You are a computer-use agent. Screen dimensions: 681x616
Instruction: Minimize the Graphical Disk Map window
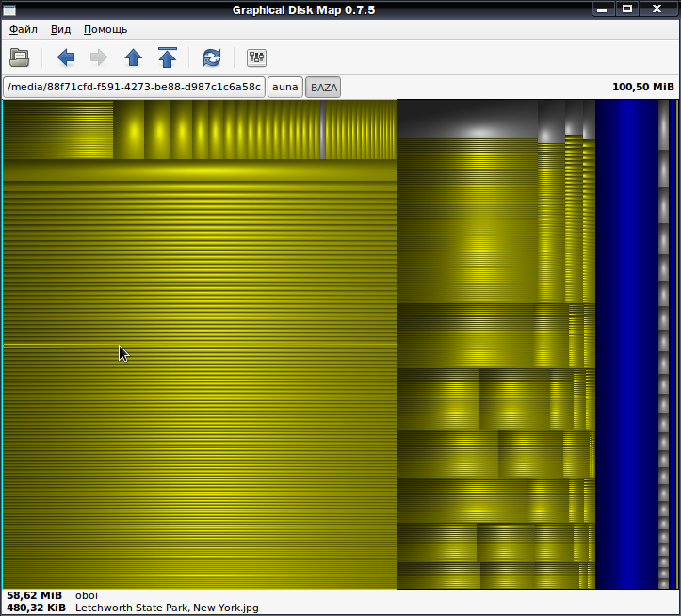(604, 9)
